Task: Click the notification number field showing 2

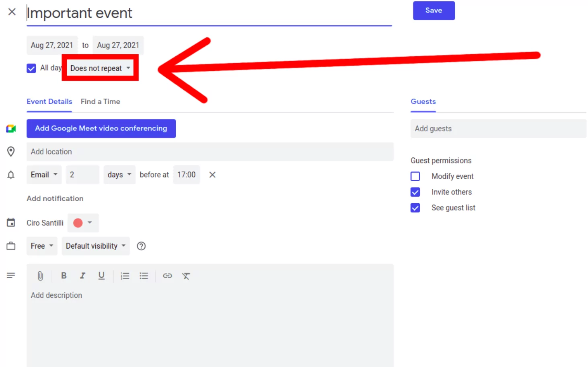Action: pyautogui.click(x=82, y=175)
